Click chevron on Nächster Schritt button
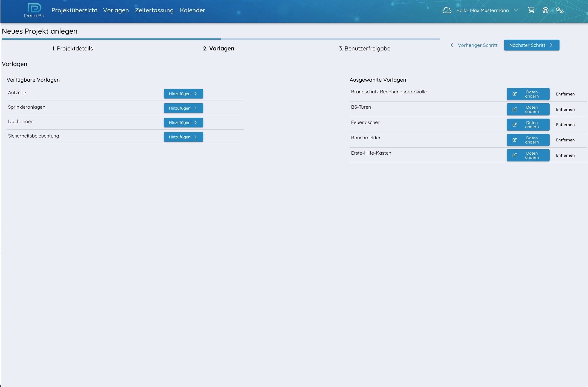588x387 pixels. (x=551, y=45)
